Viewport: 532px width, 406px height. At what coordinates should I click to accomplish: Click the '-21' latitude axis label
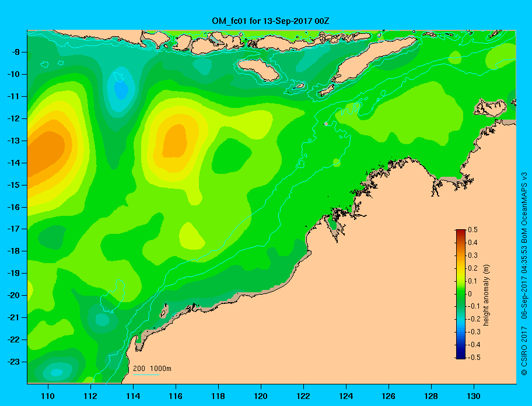pyautogui.click(x=13, y=317)
